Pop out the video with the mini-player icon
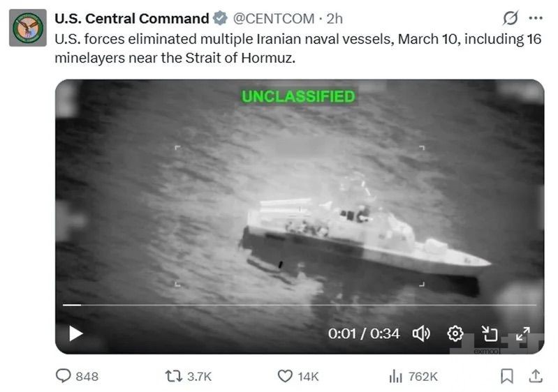Screen dimensions: 558x392 coord(489,333)
